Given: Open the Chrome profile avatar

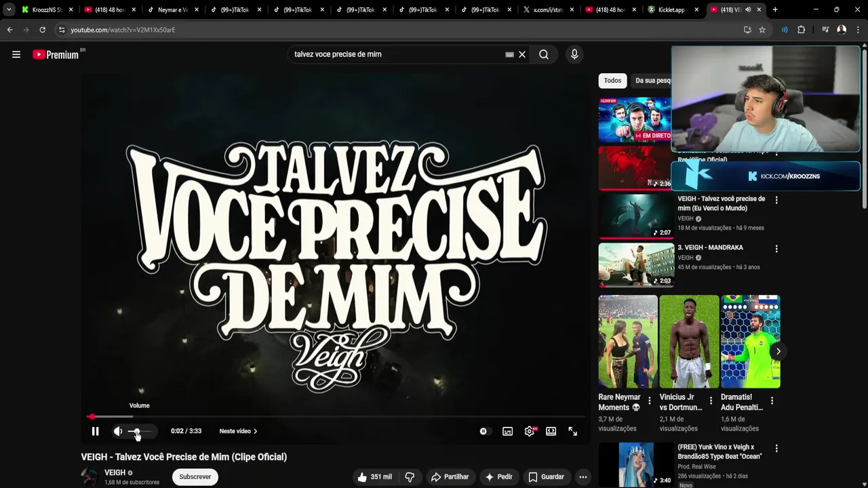Looking at the screenshot, I should [x=842, y=30].
